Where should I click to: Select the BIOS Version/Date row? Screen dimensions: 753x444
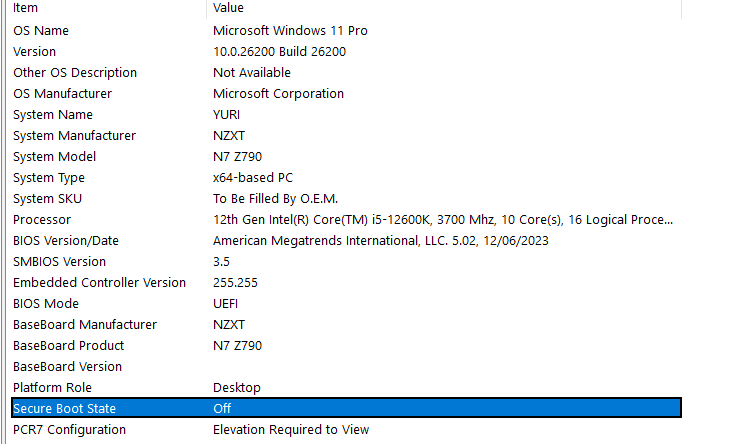(x=66, y=241)
